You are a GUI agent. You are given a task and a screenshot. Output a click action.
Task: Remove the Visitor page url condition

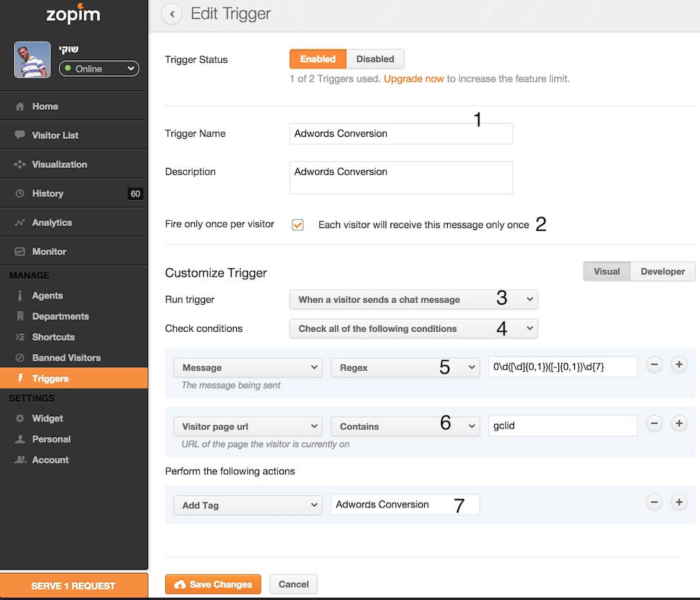(x=654, y=423)
